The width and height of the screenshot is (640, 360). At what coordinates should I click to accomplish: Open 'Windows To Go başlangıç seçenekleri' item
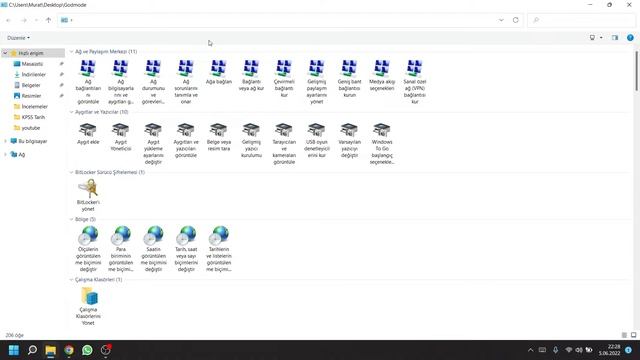pos(382,143)
